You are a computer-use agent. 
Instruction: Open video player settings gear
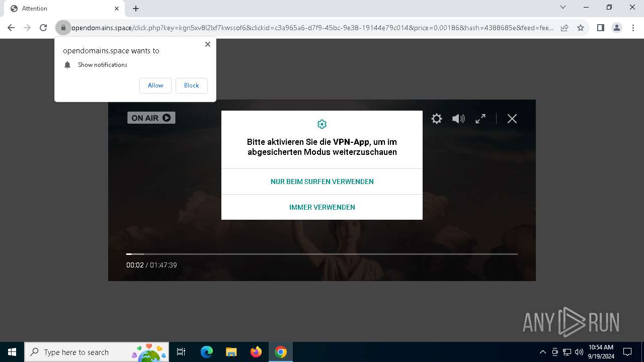point(437,119)
